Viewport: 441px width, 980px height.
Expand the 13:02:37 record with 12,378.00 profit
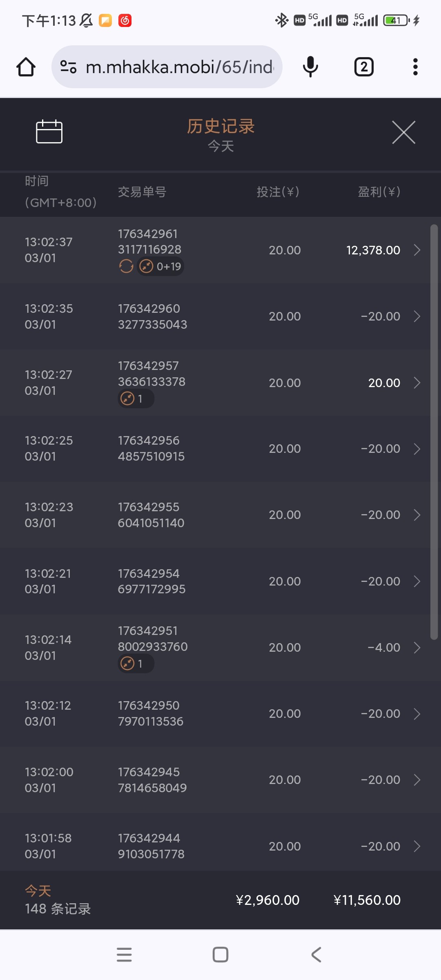tap(417, 250)
